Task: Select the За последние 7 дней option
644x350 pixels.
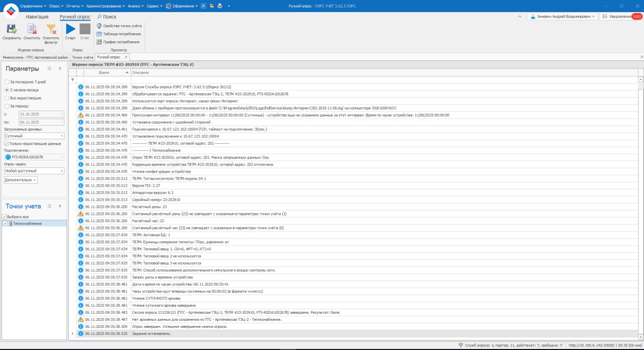Action: point(7,81)
